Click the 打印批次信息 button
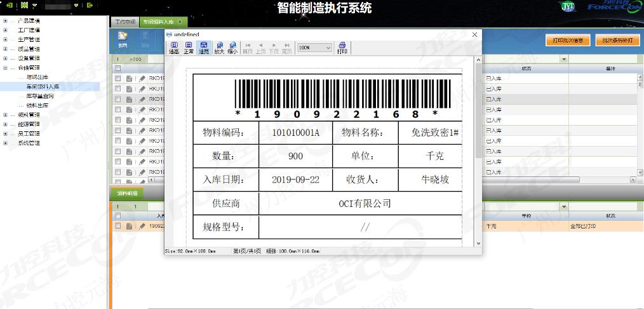Screen dimensions: 644x309 pos(568,40)
